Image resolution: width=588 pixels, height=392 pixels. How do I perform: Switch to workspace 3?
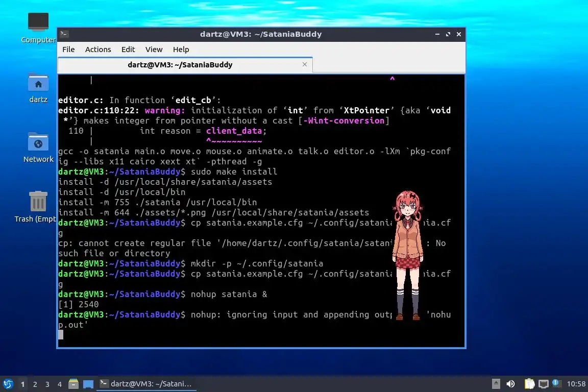pyautogui.click(x=47, y=384)
